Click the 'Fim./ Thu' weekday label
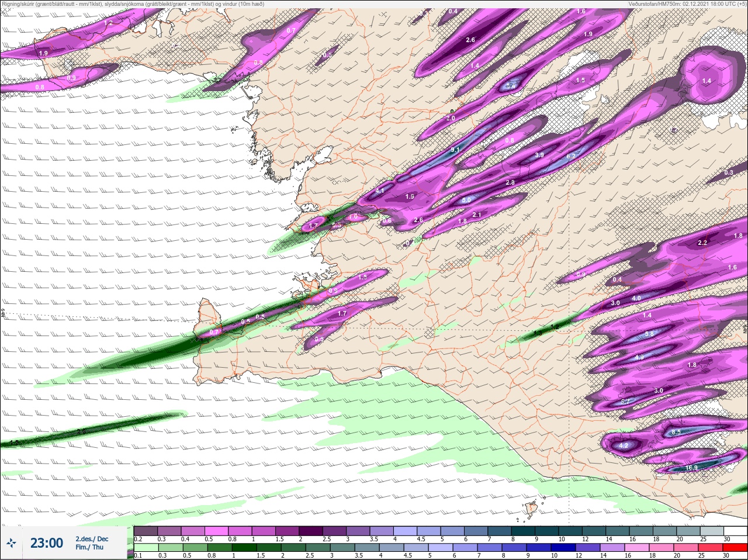The height and width of the screenshot is (560, 748). point(89,547)
